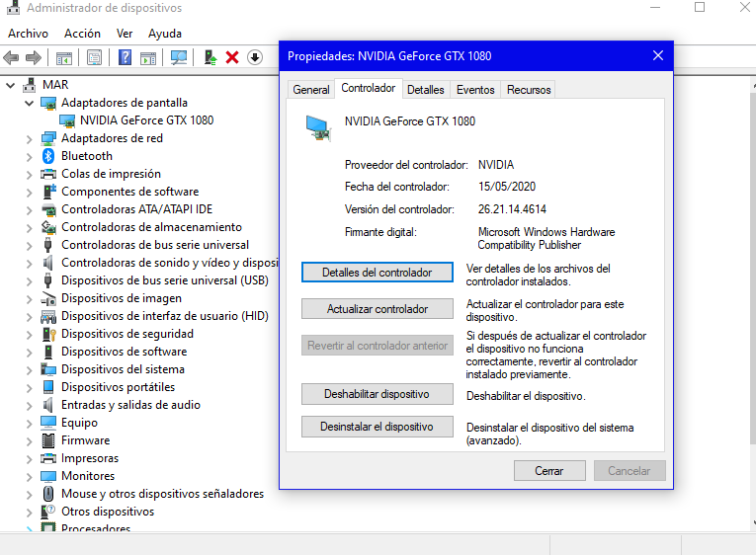
Task: Click the Dispositivos de interfaz de usuario icon
Action: coord(48,316)
